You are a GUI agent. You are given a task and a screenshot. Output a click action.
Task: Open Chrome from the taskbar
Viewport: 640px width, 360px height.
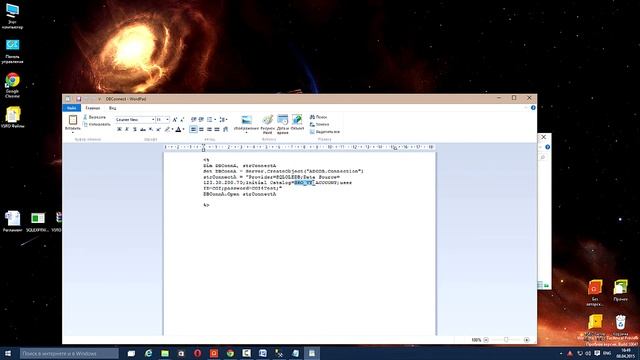pyautogui.click(x=230, y=353)
